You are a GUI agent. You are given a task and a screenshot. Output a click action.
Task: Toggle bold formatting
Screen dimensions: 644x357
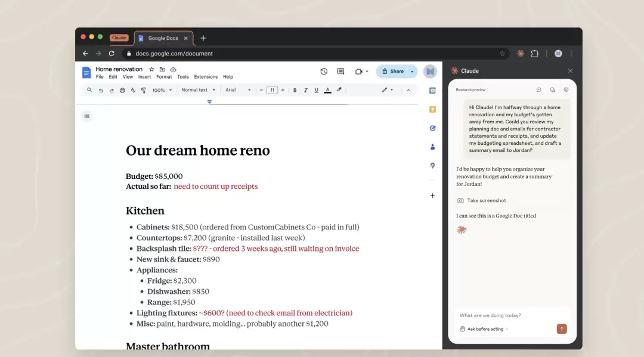295,91
